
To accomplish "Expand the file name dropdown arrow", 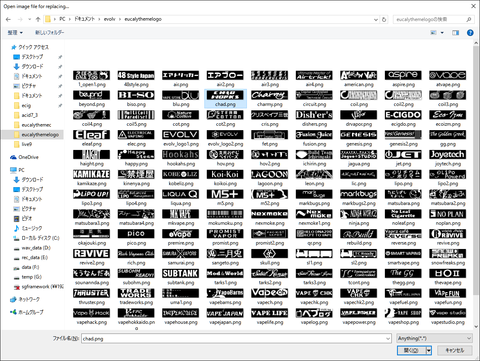I will coord(388,339).
